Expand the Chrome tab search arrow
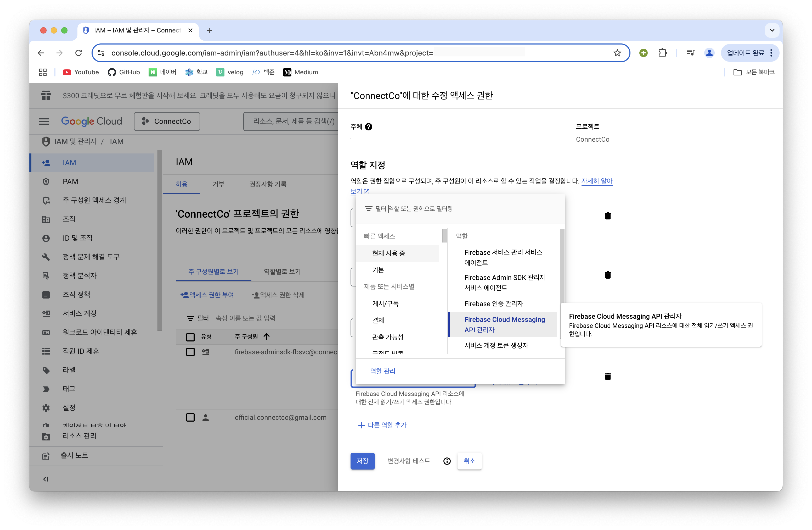This screenshot has width=812, height=530. click(772, 30)
